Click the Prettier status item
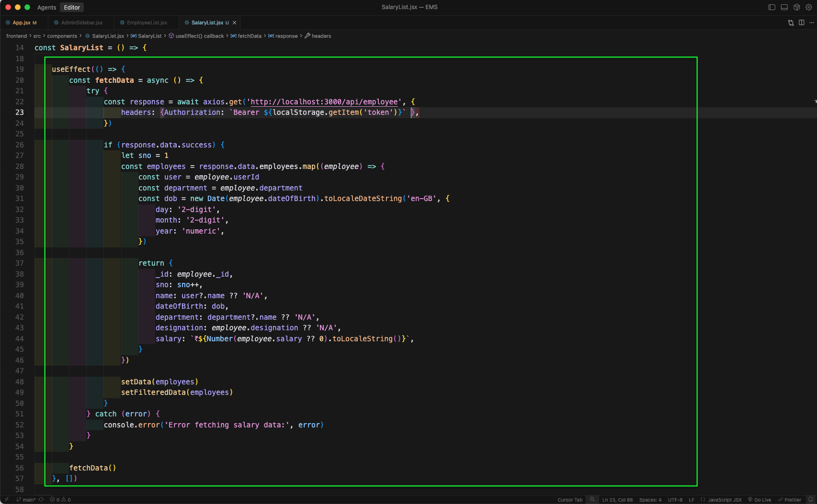Viewport: 817px width, 504px height. coord(790,500)
